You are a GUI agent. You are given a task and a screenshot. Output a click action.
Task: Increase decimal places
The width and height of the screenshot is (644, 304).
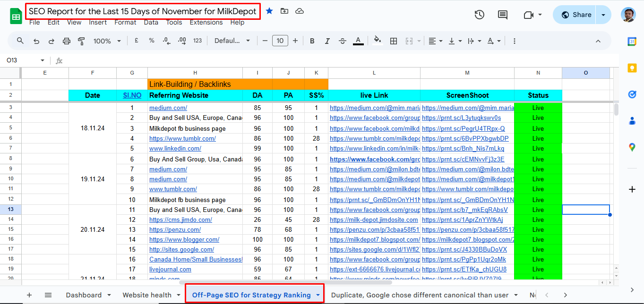click(x=181, y=41)
